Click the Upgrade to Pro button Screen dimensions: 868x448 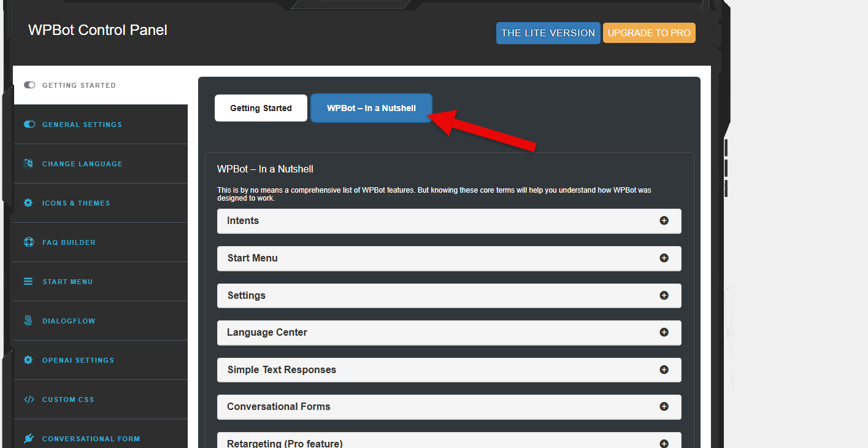[649, 33]
